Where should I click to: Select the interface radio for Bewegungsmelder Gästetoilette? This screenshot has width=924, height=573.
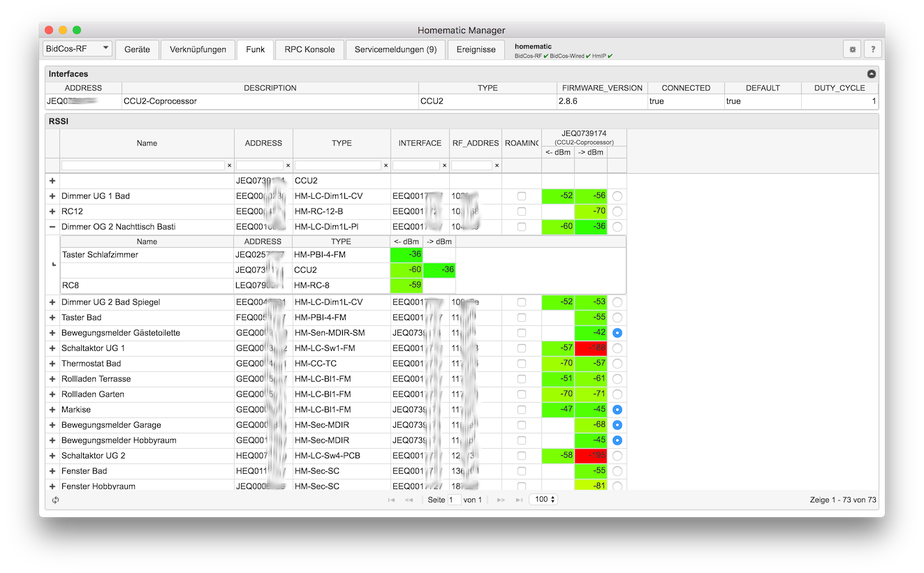pos(617,333)
